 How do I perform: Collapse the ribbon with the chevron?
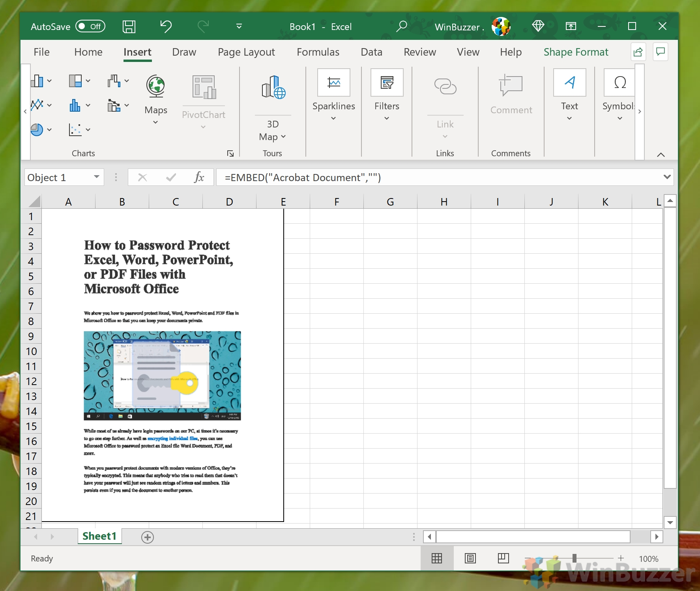coord(661,155)
